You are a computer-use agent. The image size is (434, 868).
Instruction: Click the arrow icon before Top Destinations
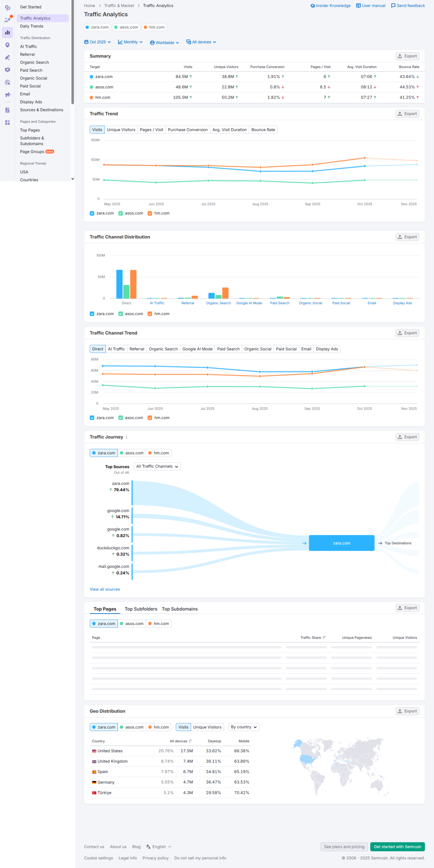tap(380, 543)
